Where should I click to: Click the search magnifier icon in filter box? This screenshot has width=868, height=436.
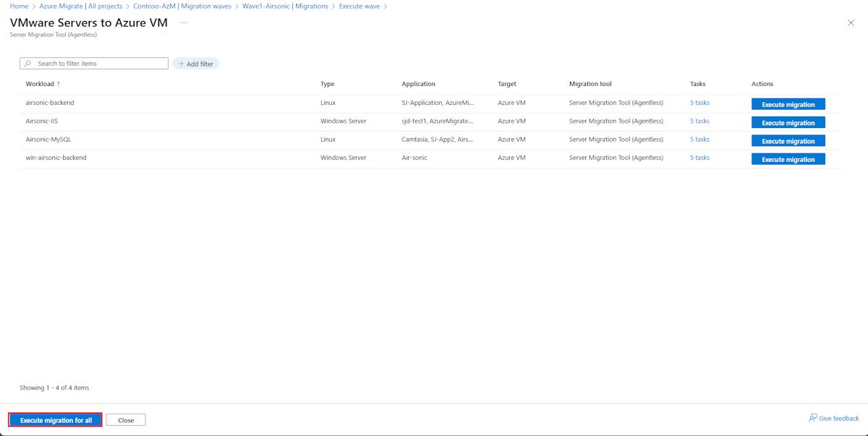tap(27, 64)
